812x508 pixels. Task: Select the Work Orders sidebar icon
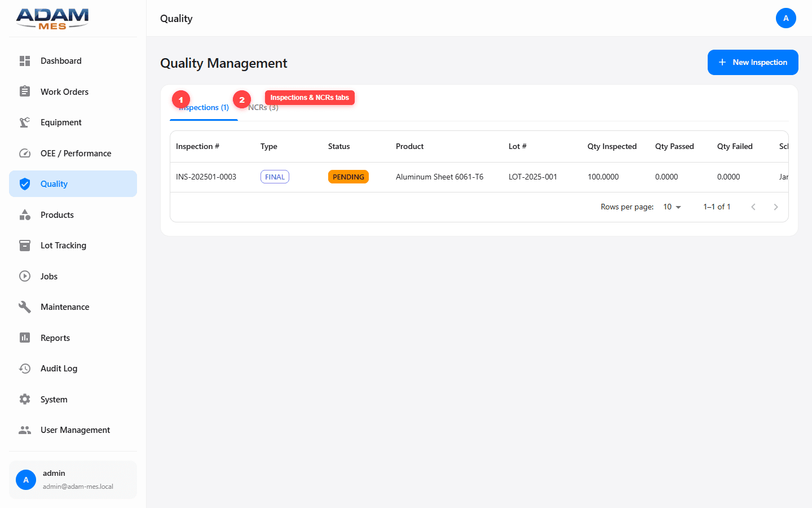[25, 91]
